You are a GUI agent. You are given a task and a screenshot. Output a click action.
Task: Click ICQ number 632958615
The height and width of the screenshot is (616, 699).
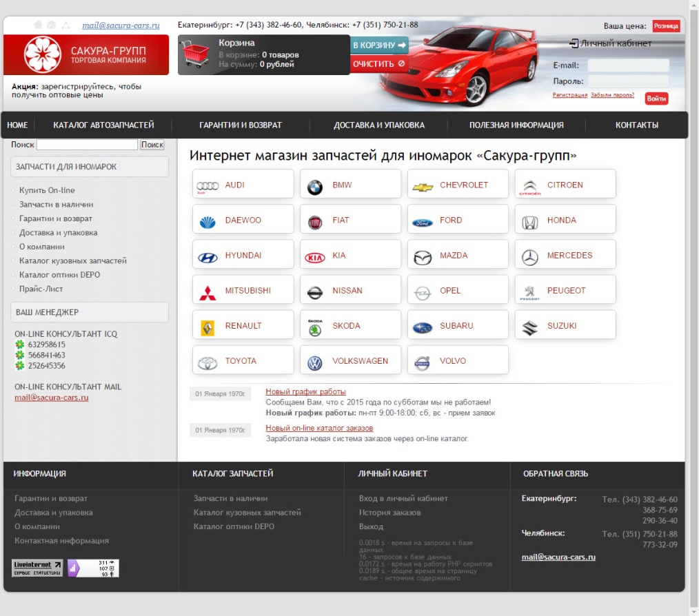(46, 345)
